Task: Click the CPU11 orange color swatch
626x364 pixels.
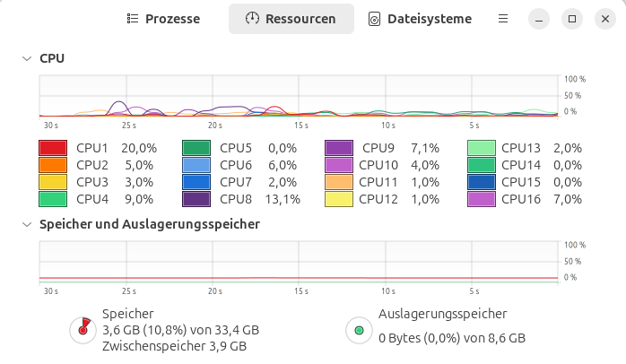Action: click(339, 182)
